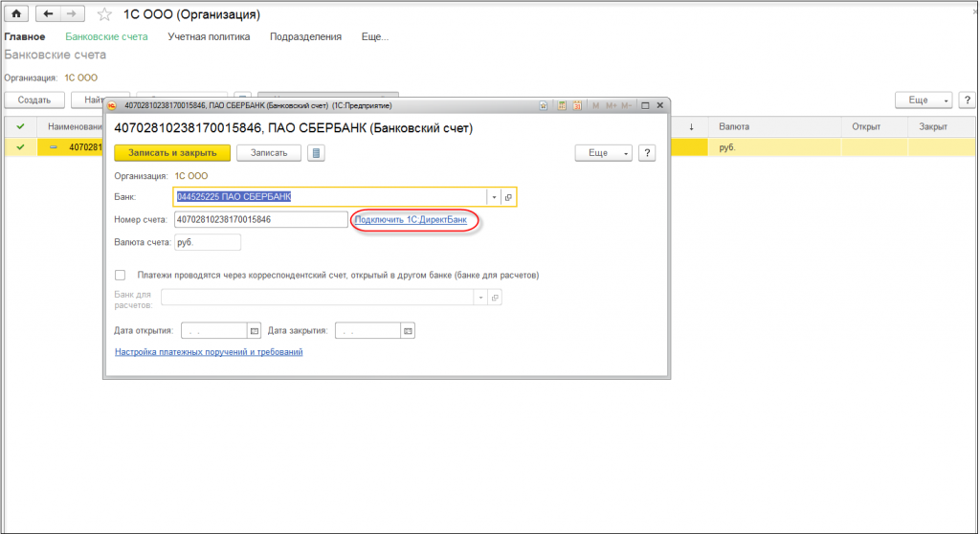Switch to the Главное tab
980x534 pixels.
(25, 37)
